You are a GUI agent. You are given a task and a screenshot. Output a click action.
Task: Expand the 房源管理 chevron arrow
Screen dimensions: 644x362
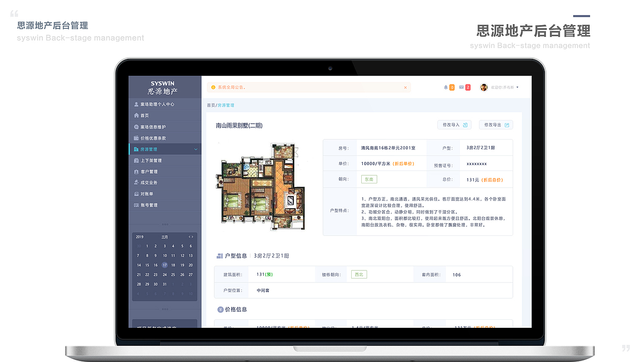[196, 149]
